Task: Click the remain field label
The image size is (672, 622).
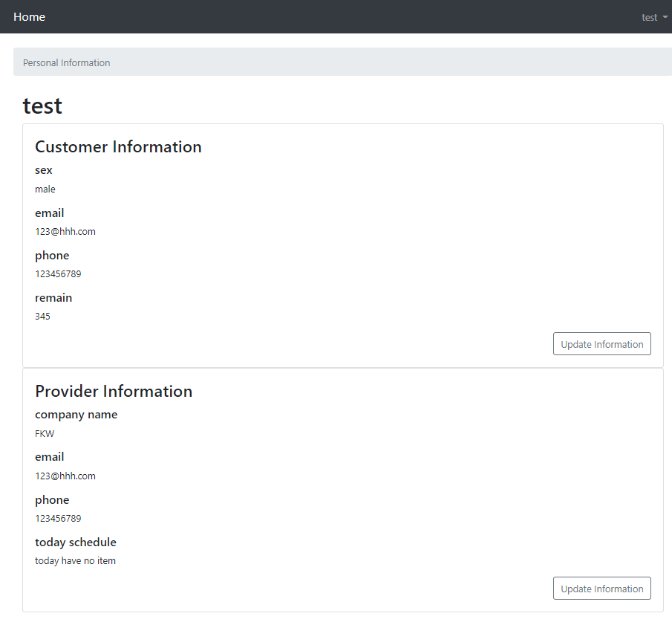Action: point(53,298)
